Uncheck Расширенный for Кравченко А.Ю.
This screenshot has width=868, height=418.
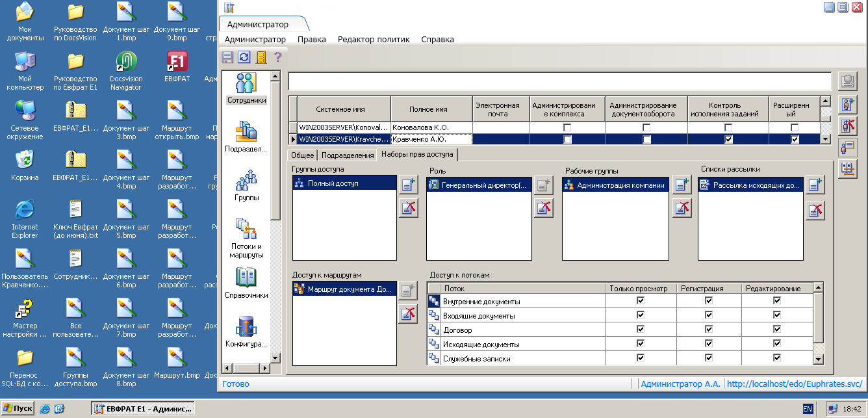click(x=795, y=139)
